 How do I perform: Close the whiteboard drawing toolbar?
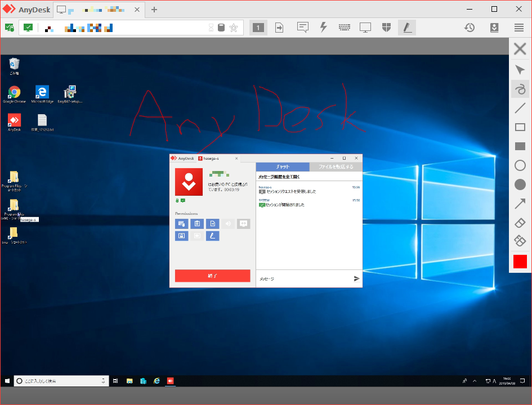pyautogui.click(x=520, y=49)
